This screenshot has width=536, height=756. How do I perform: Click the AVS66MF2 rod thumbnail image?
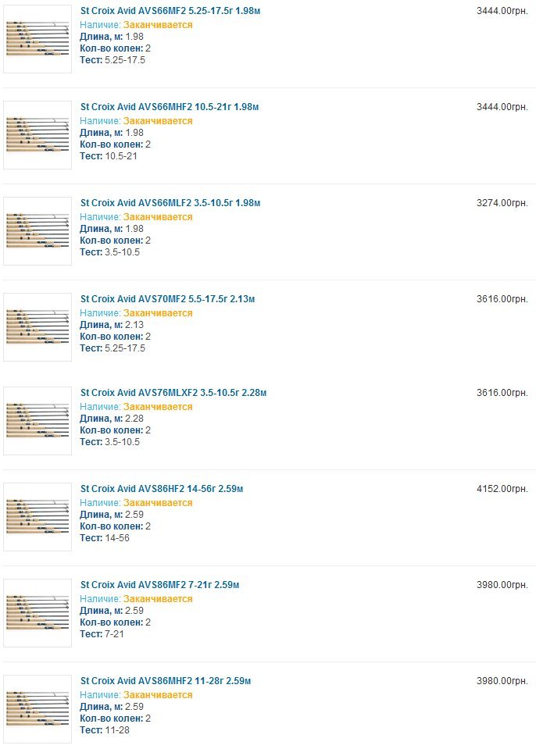pos(38,39)
